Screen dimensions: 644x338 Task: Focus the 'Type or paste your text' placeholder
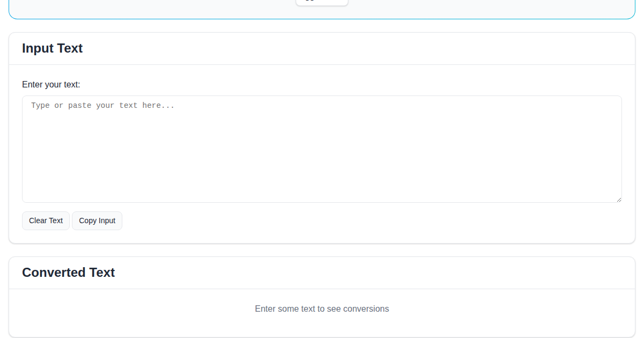[x=103, y=106]
